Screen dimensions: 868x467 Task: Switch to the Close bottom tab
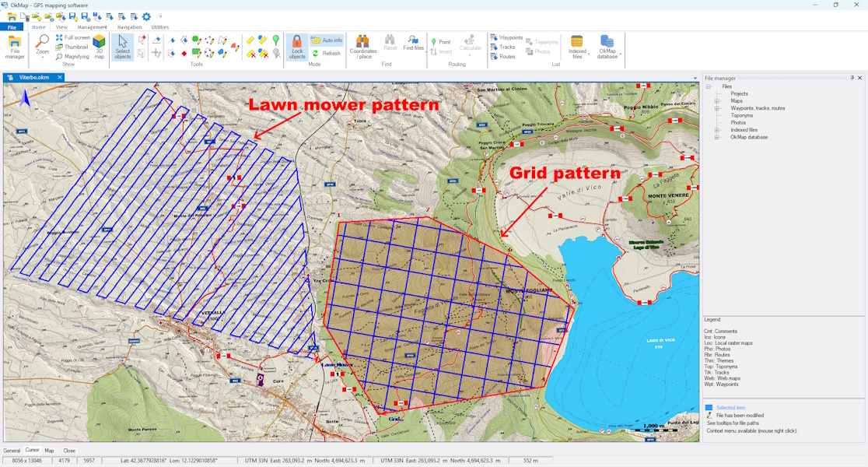click(69, 451)
